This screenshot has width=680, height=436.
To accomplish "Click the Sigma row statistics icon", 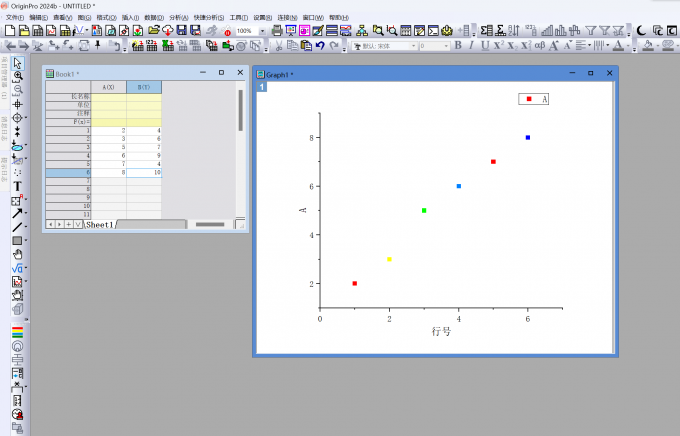I will coord(501,30).
